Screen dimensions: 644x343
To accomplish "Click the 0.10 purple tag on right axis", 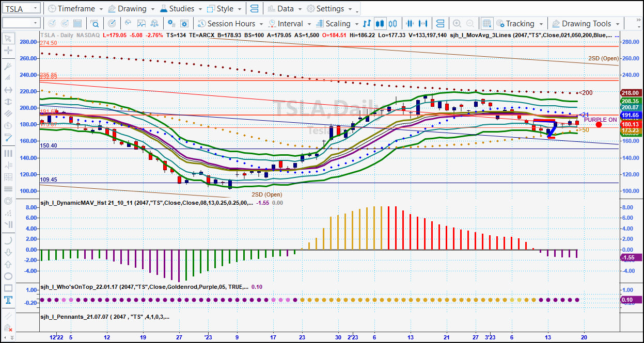I will point(631,300).
